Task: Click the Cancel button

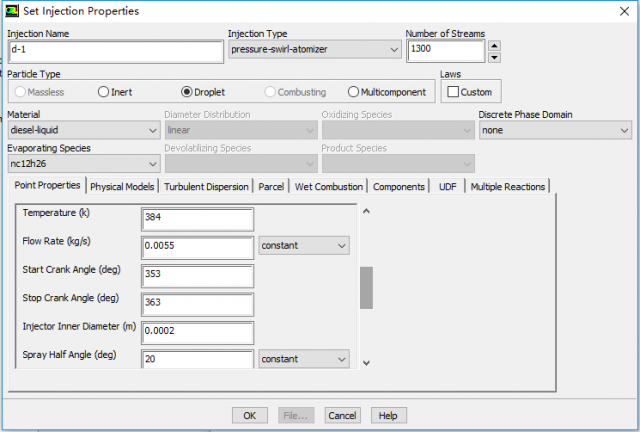Action: [x=342, y=415]
